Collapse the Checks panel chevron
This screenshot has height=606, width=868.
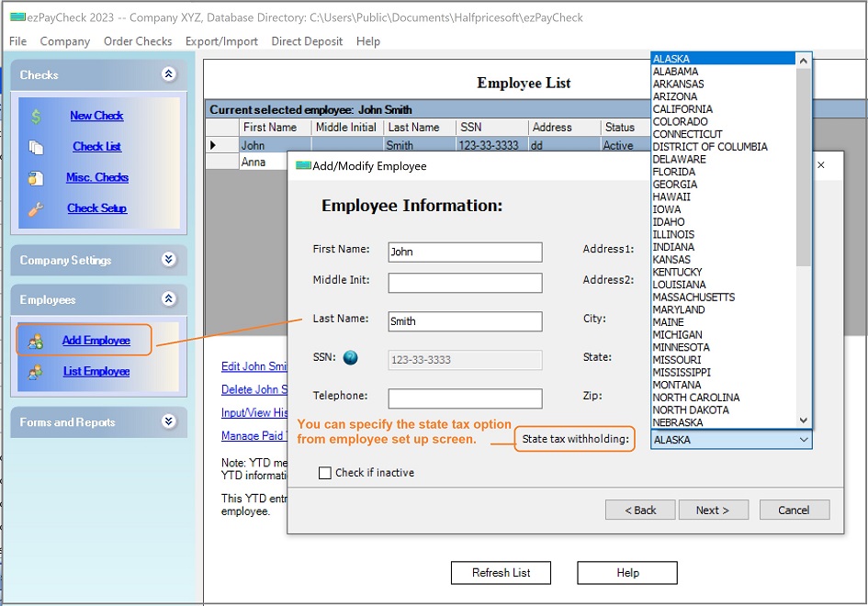click(168, 74)
